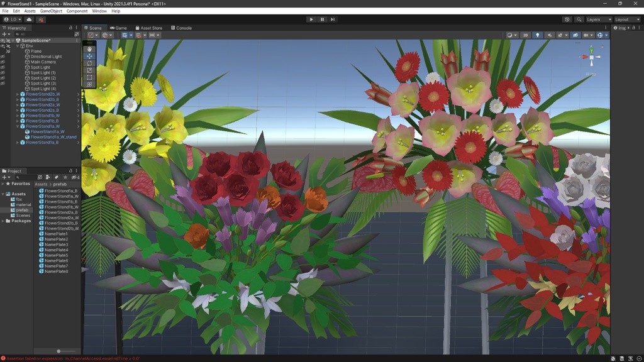Toggle 2D scene view mode
Image resolution: width=644 pixels, height=362 pixels.
525,35
